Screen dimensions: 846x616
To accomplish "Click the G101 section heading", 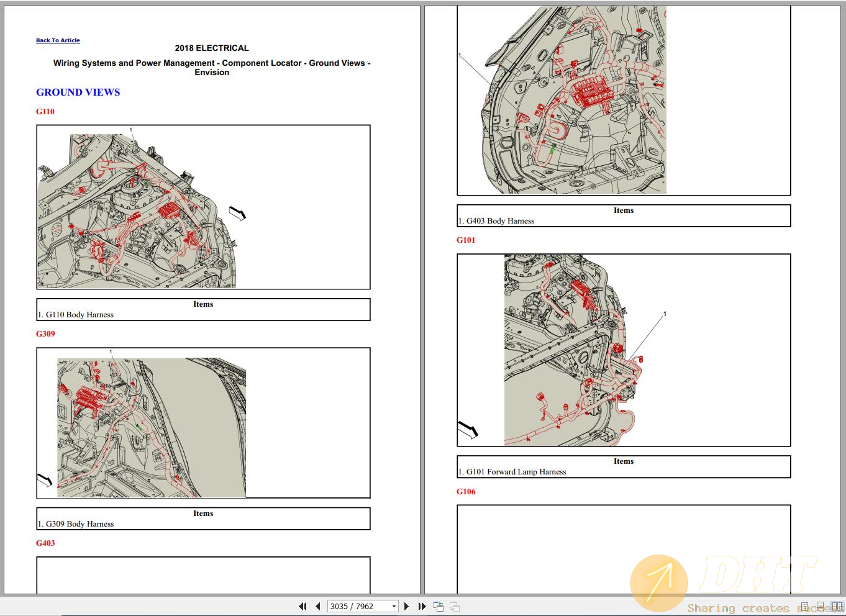I will [466, 240].
